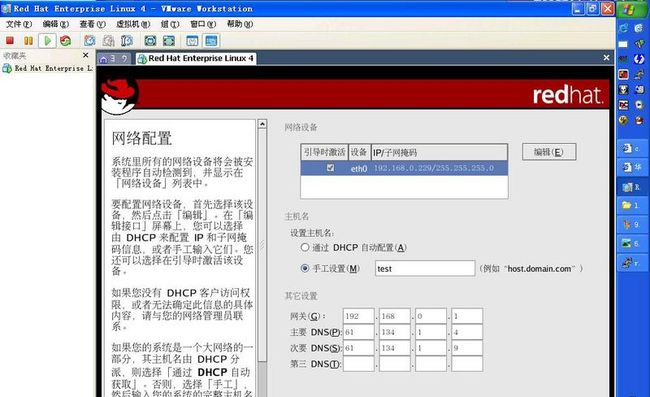The height and width of the screenshot is (397, 650).
Task: Click the Summary view toolbar icon
Action: click(x=192, y=41)
